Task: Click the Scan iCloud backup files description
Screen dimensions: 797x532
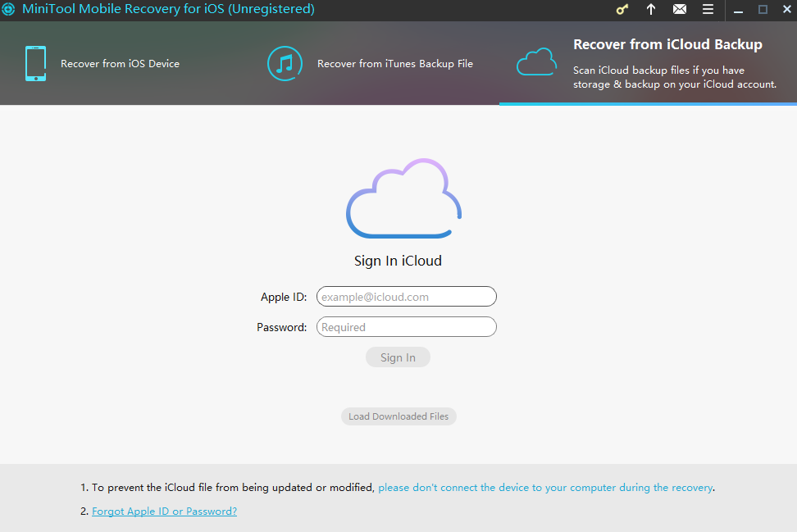Action: click(675, 77)
